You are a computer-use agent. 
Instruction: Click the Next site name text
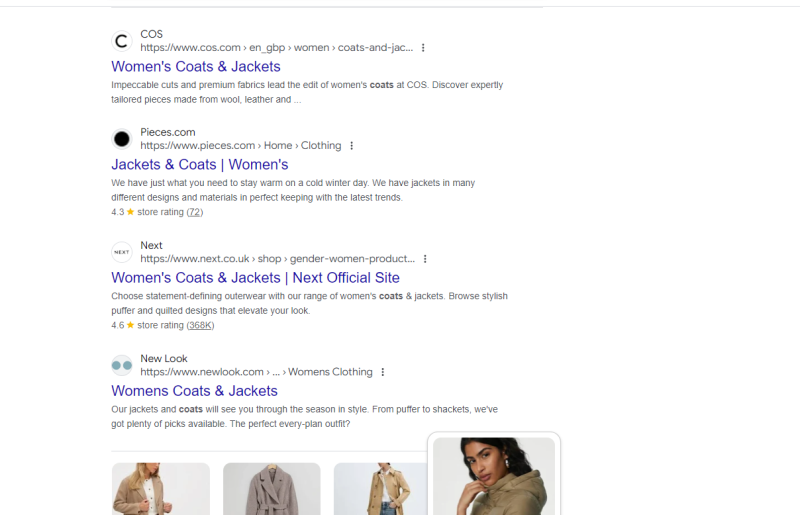[x=152, y=246]
